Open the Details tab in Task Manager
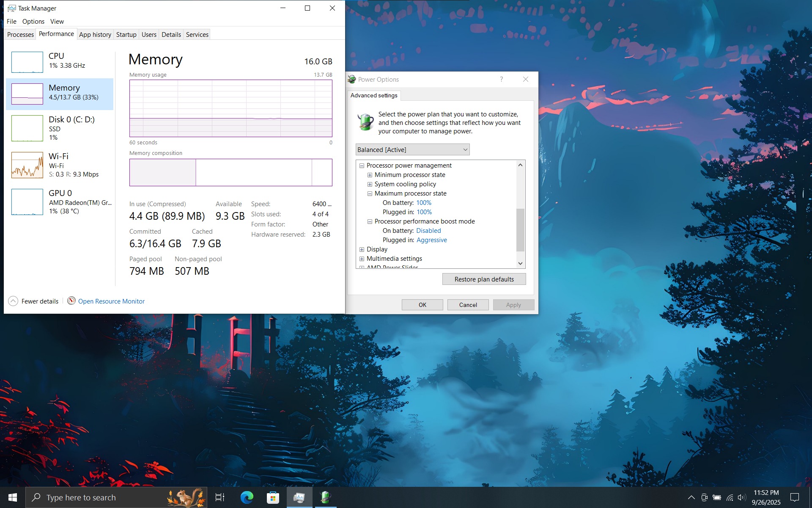Viewport: 812px width, 508px height. [x=171, y=35]
